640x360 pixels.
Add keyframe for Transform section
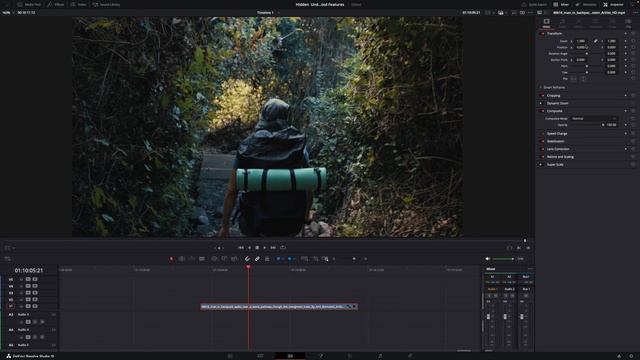pos(626,33)
